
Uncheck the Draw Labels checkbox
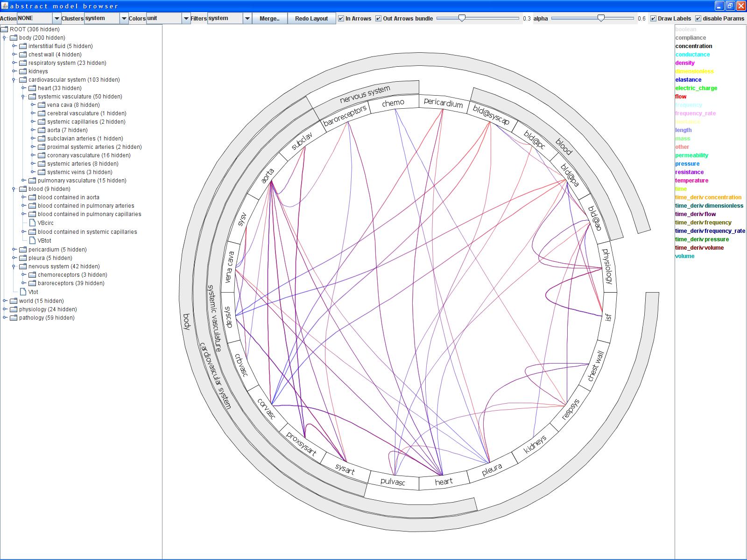coord(654,19)
